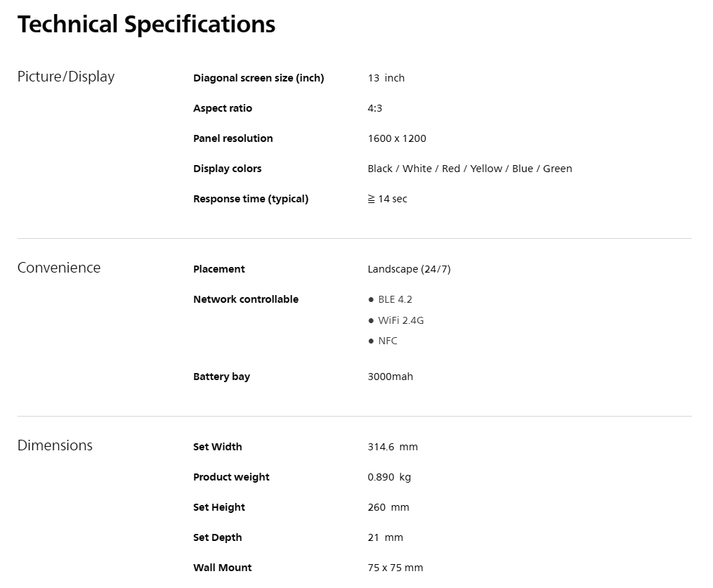The image size is (713, 588).
Task: Click the NFC bullet item
Action: (x=382, y=341)
